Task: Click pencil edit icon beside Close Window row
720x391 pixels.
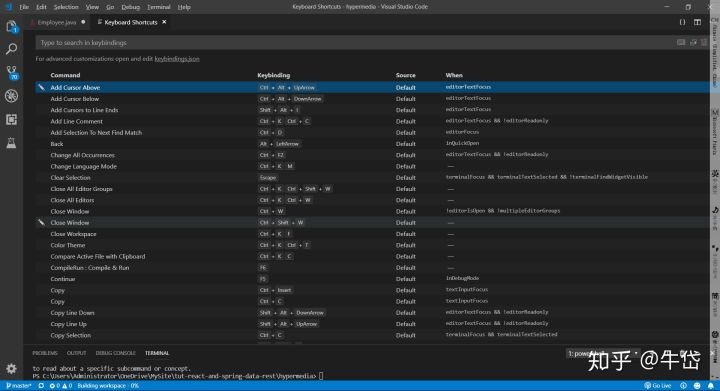Action: (x=41, y=223)
